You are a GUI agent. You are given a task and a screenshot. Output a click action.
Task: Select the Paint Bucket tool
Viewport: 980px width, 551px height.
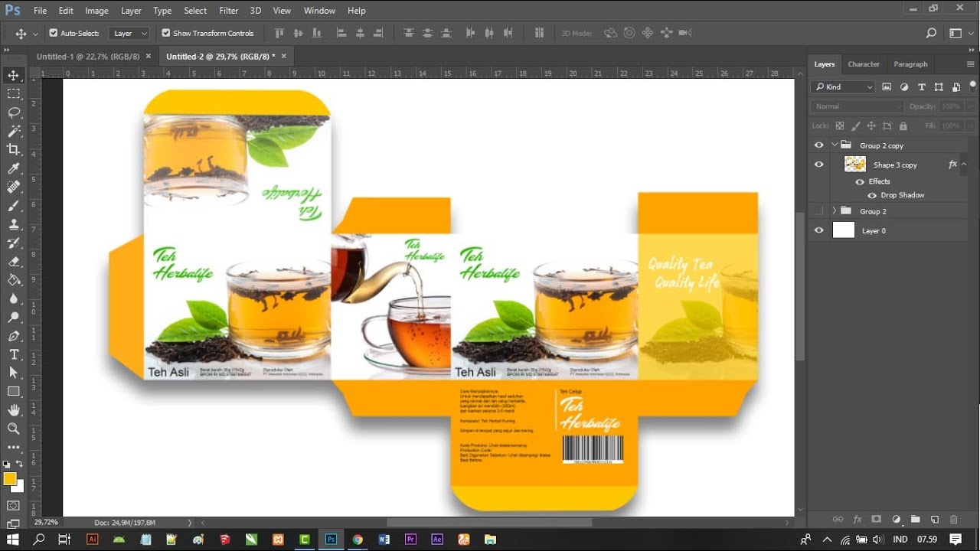13,280
